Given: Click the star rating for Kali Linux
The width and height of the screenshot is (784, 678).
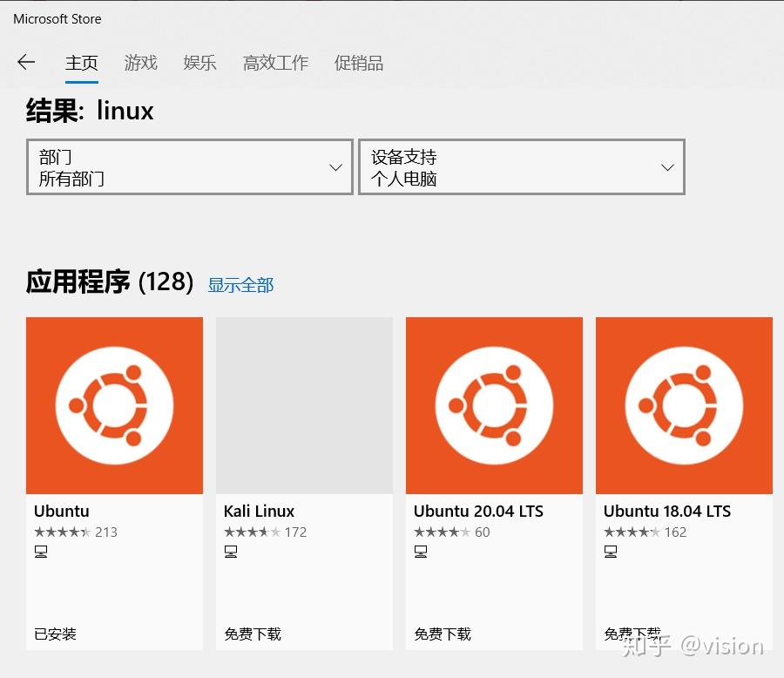Looking at the screenshot, I should [x=253, y=532].
